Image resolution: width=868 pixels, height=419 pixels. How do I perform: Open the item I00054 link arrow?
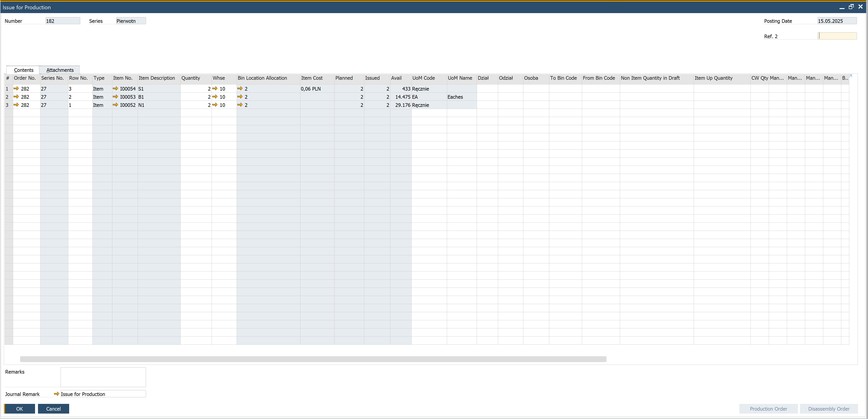pyautogui.click(x=115, y=89)
